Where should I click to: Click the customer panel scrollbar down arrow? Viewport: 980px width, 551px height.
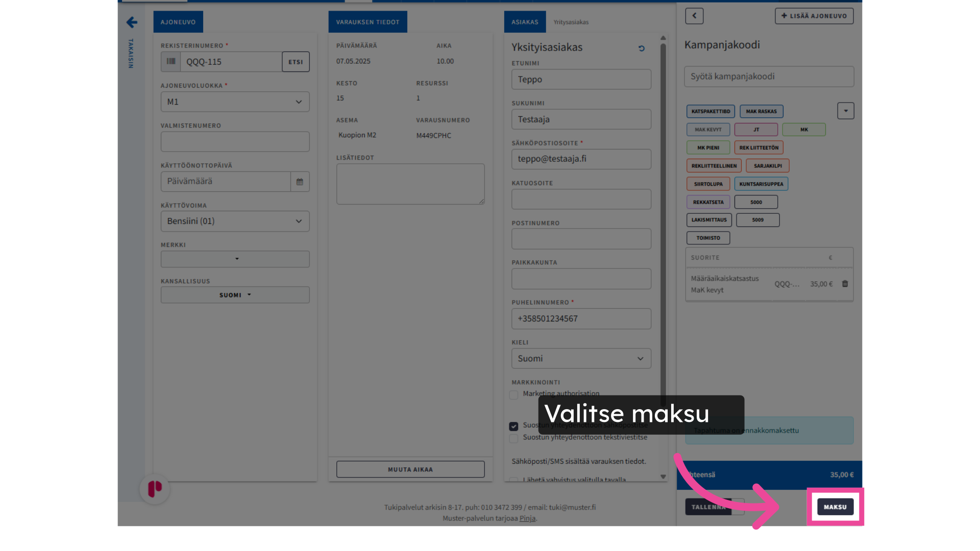click(663, 477)
